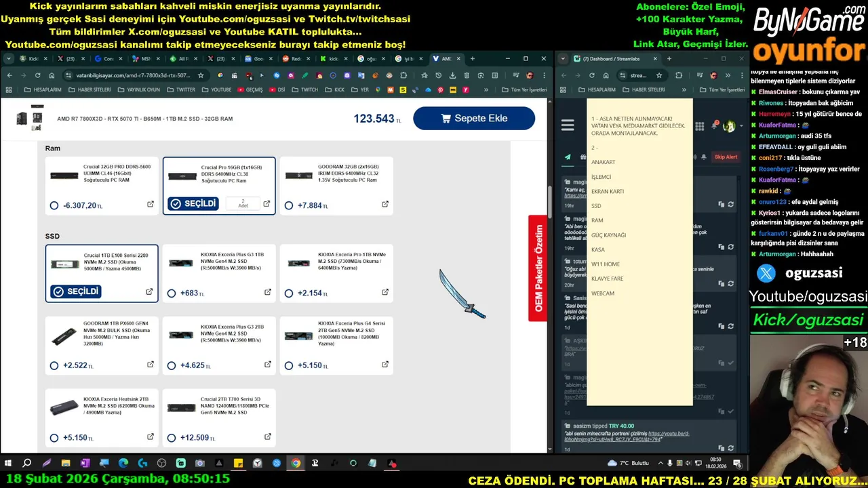Viewport: 868px width, 488px height.
Task: Select KIOXIA Exceria Pro 1TB +2.154 TL option
Action: (x=289, y=293)
